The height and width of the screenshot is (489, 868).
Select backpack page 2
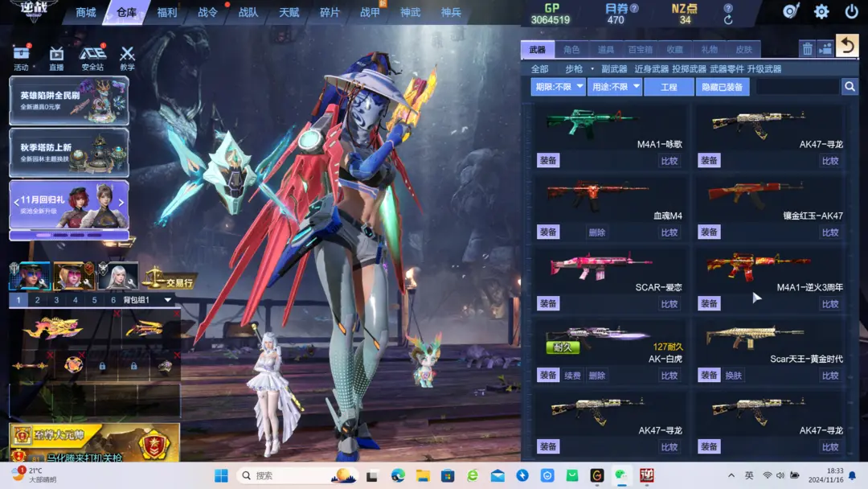point(37,300)
